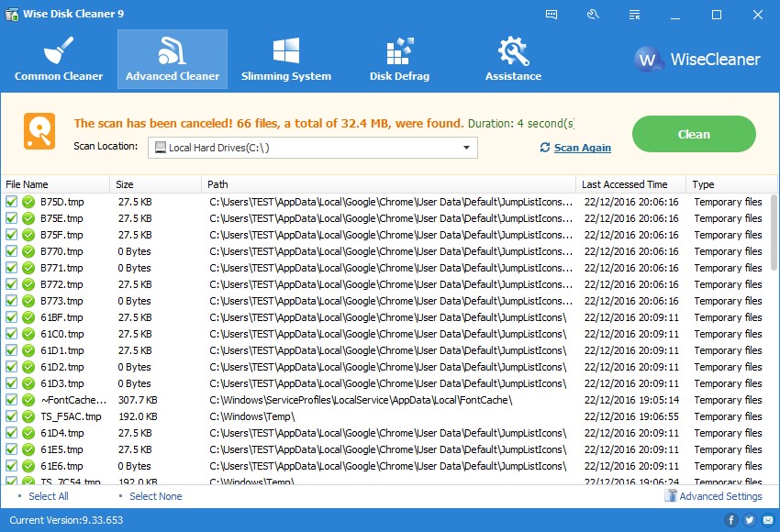The image size is (780, 532).
Task: Click the Current Version:9.33.653 text
Action: click(66, 520)
